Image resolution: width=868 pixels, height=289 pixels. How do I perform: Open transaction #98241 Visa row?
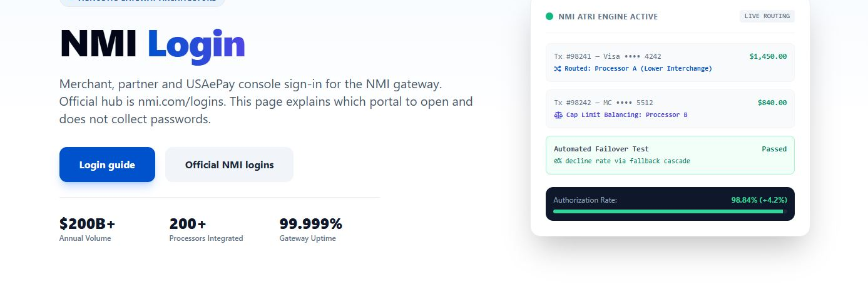pyautogui.click(x=670, y=63)
